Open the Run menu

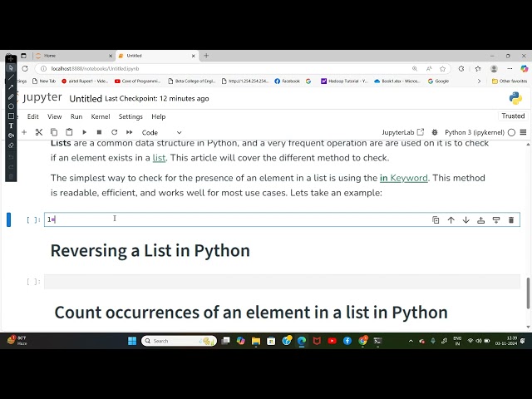tap(76, 116)
